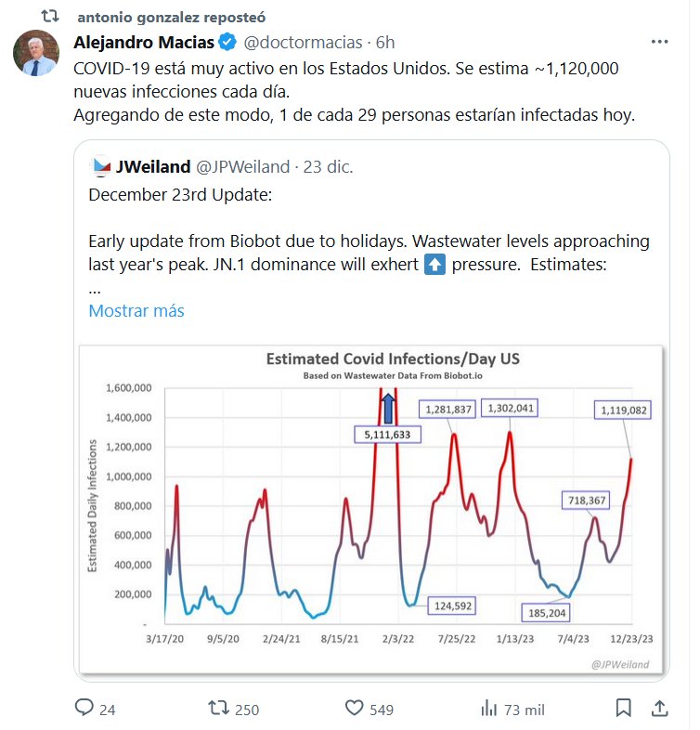Screen dimensions: 700x730
Task: Repost this tweet with retweet icon
Action: 219,709
